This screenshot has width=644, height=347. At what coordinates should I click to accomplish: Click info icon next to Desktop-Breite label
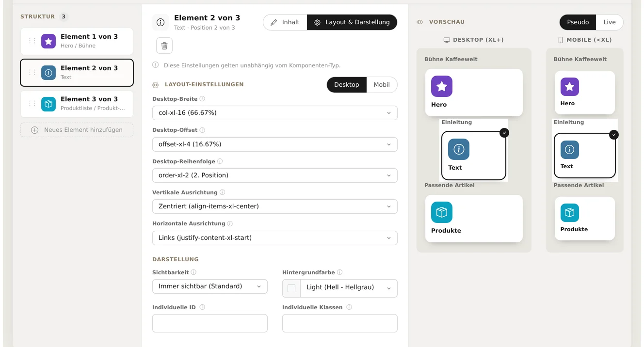point(202,99)
